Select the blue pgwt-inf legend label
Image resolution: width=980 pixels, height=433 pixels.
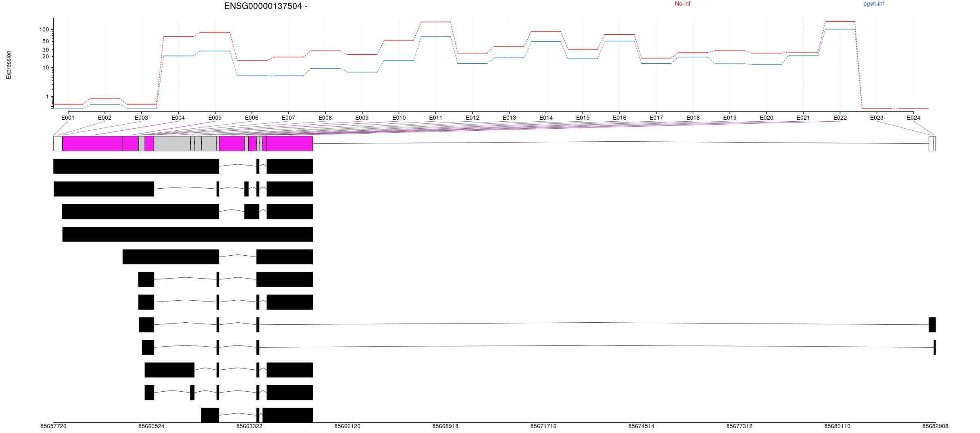873,4
